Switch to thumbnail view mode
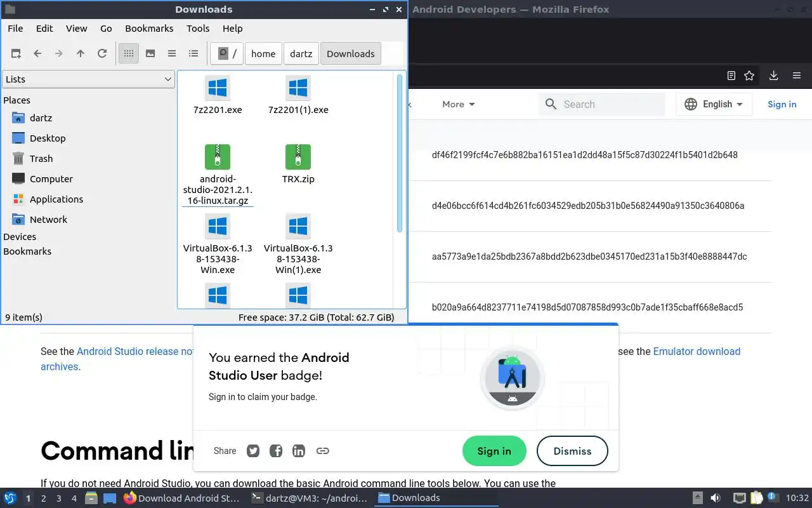The width and height of the screenshot is (812, 508). (150, 54)
